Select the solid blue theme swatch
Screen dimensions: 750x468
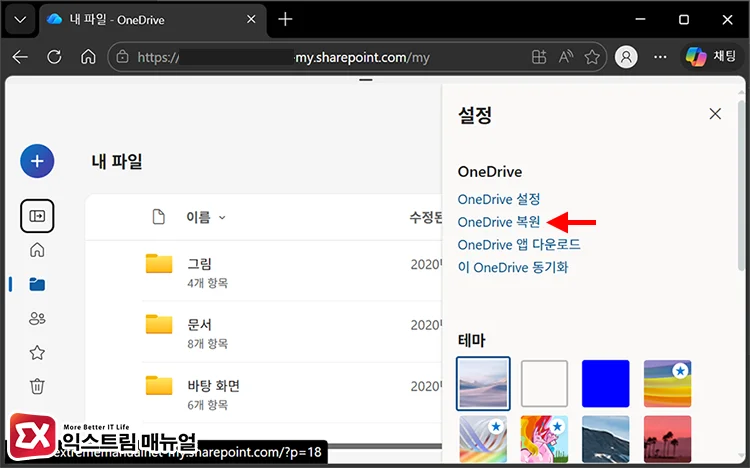(606, 383)
